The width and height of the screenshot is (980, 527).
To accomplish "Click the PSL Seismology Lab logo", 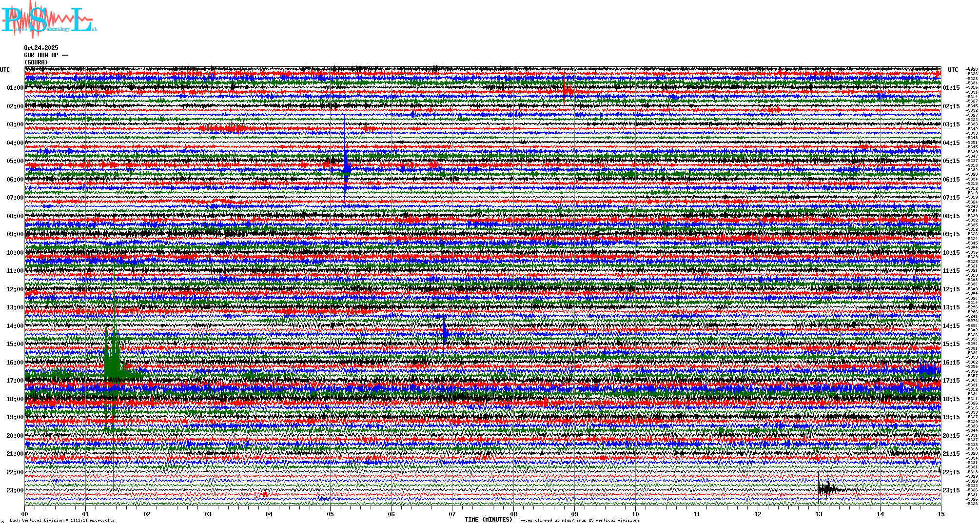I will coord(49,20).
